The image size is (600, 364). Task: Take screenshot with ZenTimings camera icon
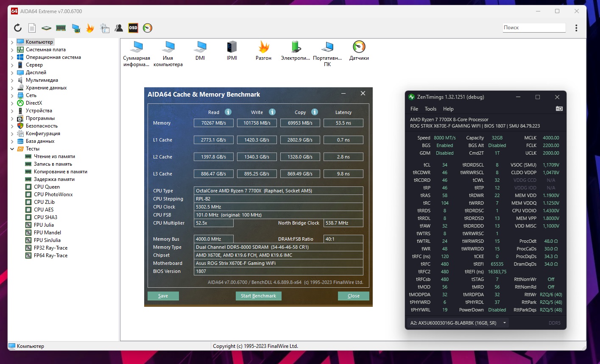559,109
